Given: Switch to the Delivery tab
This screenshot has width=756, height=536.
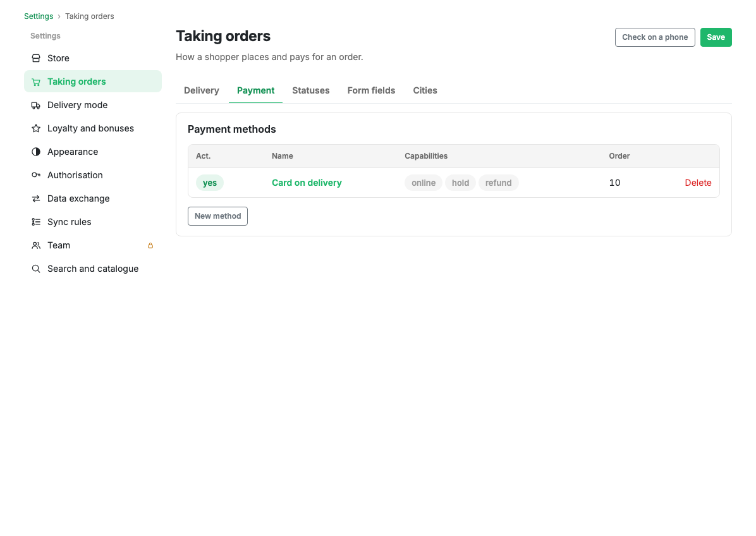Looking at the screenshot, I should pyautogui.click(x=202, y=90).
